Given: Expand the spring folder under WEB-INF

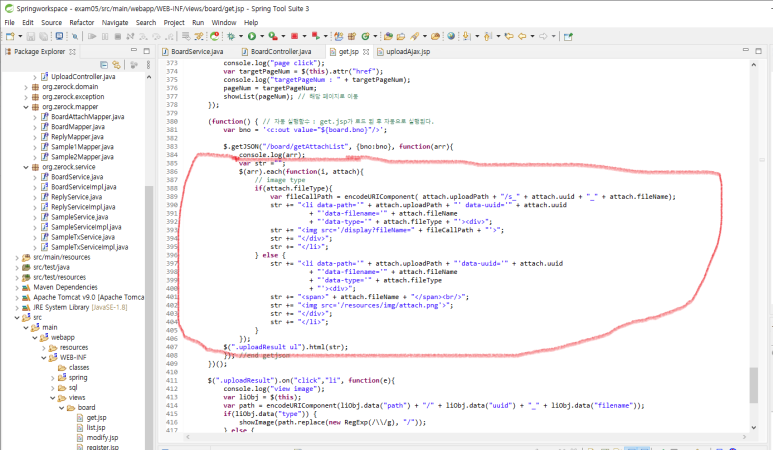Looking at the screenshot, I should 53,378.
